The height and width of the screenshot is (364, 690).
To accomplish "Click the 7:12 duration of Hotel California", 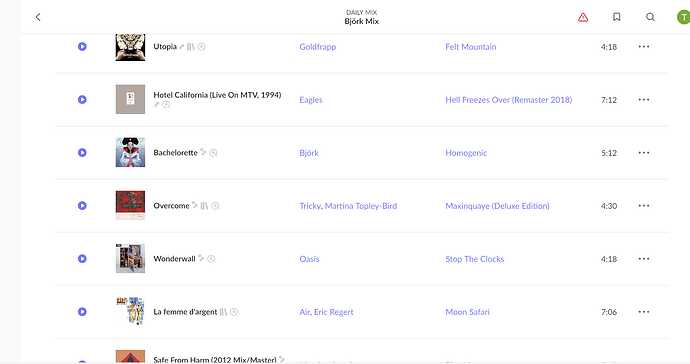I will pos(609,100).
